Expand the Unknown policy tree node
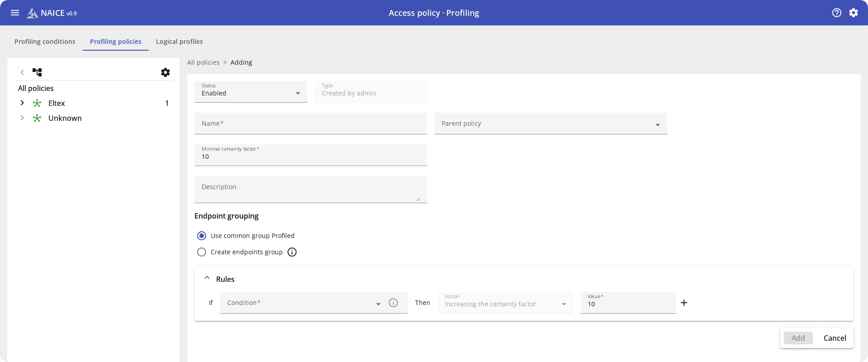The image size is (868, 362). (x=22, y=118)
